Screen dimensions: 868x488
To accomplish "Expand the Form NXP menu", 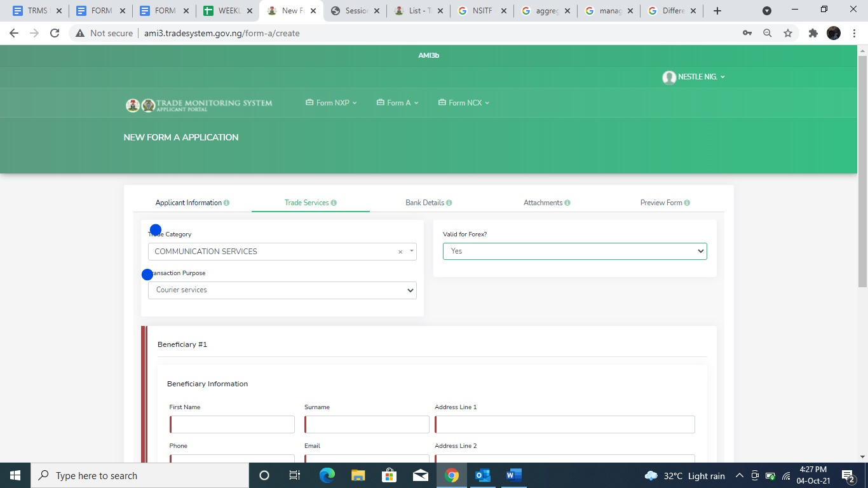I will [x=331, y=102].
